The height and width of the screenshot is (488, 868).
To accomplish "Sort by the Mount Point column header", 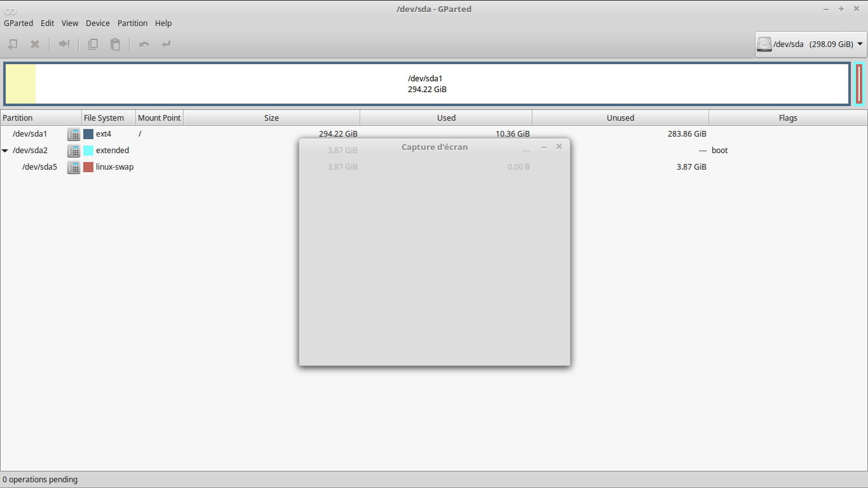I will tap(159, 118).
